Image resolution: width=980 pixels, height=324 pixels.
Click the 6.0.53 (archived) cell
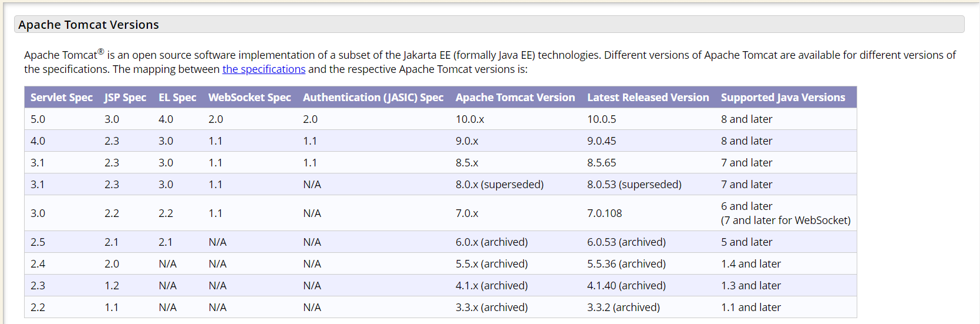(x=626, y=242)
